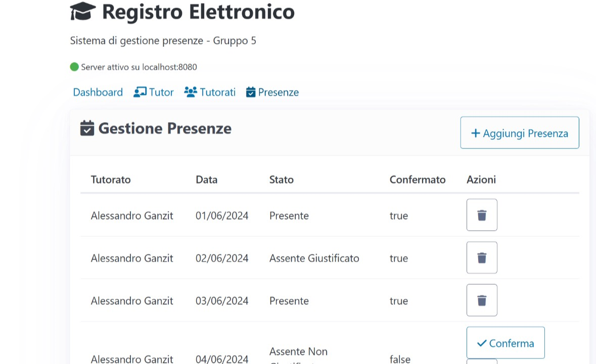Image resolution: width=596 pixels, height=364 pixels.
Task: Click the Tutorato column header
Action: point(111,180)
